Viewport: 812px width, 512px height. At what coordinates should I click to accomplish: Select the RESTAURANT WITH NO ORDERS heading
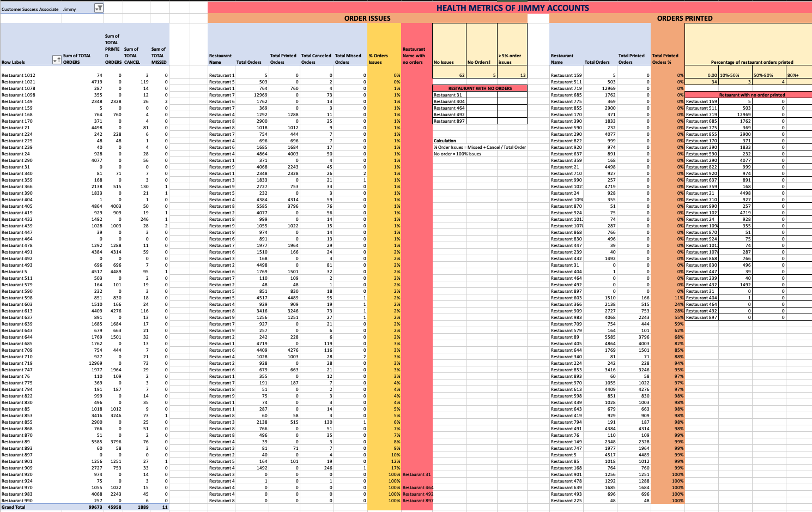point(480,88)
